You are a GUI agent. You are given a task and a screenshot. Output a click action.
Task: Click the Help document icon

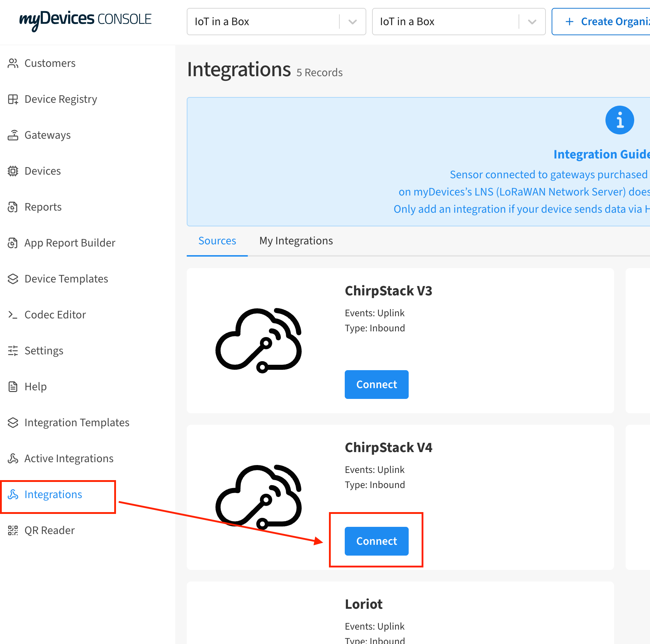[x=13, y=387]
